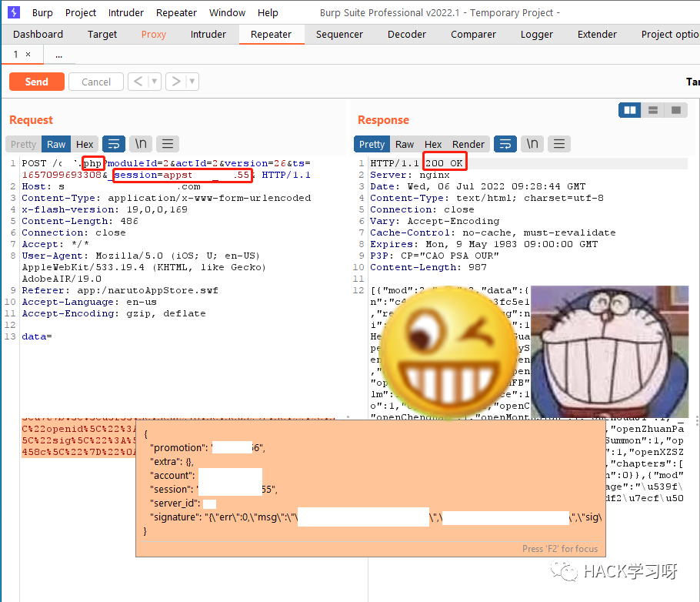Click the Cache-Control response header line
The width and height of the screenshot is (700, 602).
493,232
